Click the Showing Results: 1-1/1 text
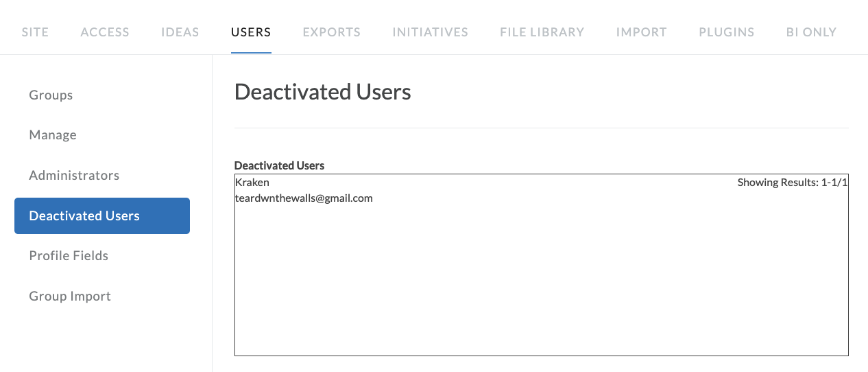The image size is (868, 372). pos(793,183)
